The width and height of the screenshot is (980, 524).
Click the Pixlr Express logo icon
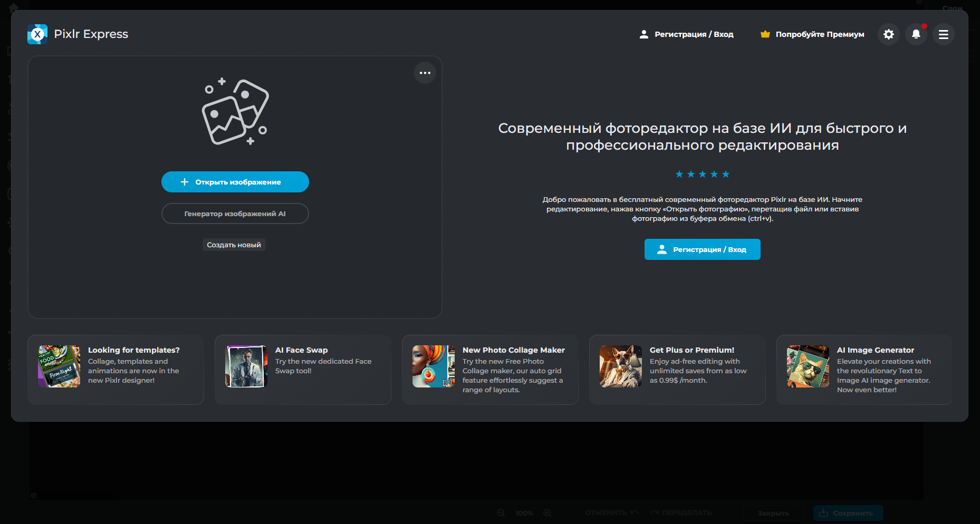coord(37,34)
